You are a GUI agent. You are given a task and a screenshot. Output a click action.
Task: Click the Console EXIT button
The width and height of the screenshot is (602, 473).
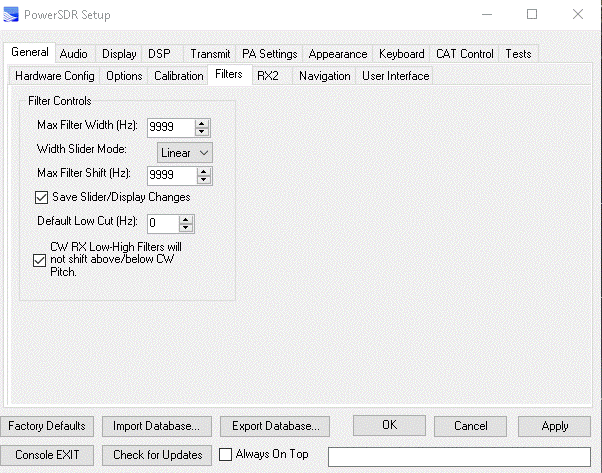[x=47, y=455]
